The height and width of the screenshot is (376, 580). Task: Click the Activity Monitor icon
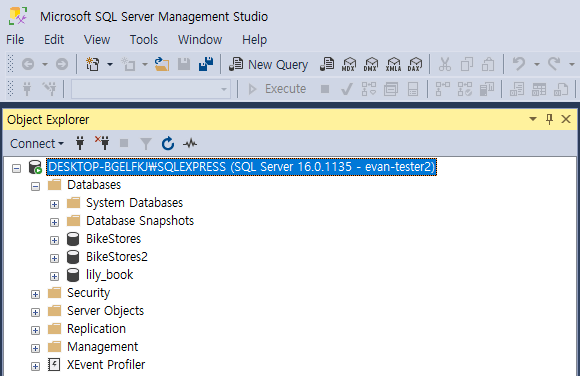(190, 143)
